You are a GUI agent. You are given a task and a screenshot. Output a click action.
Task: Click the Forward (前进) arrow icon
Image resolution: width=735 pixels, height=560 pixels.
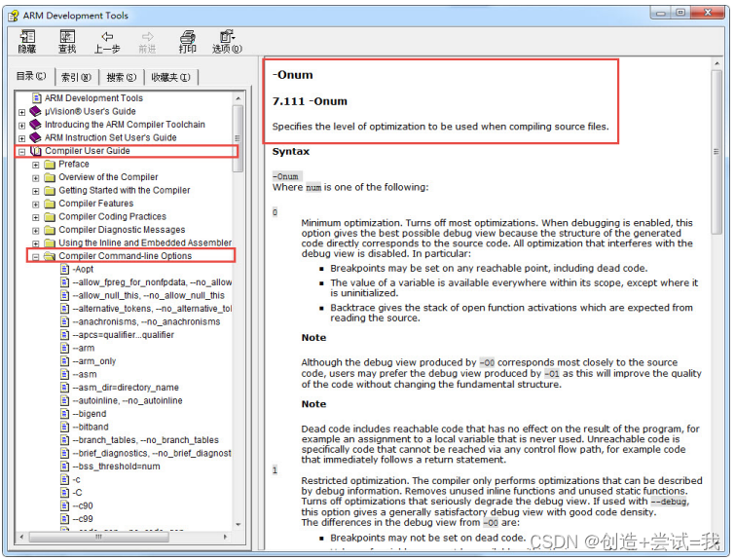147,37
